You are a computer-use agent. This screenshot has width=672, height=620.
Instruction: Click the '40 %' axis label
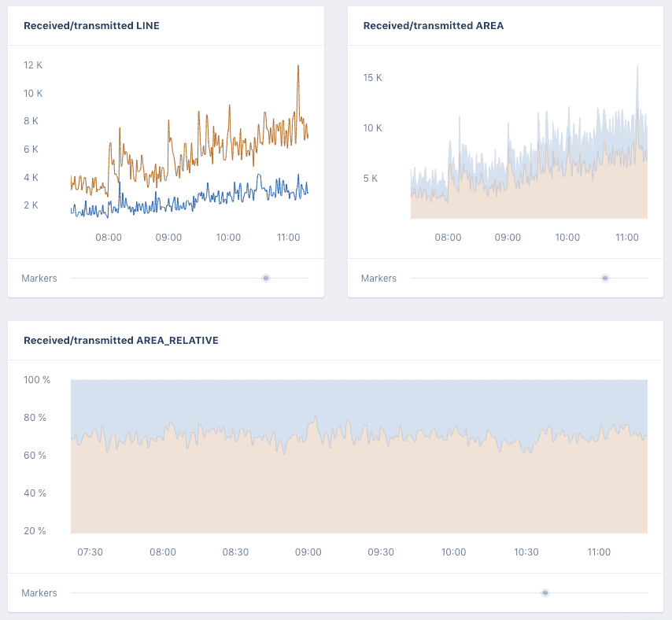click(35, 493)
